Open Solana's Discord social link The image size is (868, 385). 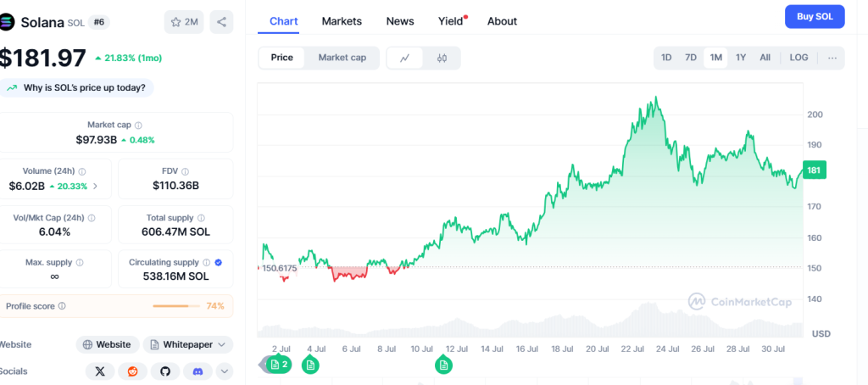tap(198, 371)
